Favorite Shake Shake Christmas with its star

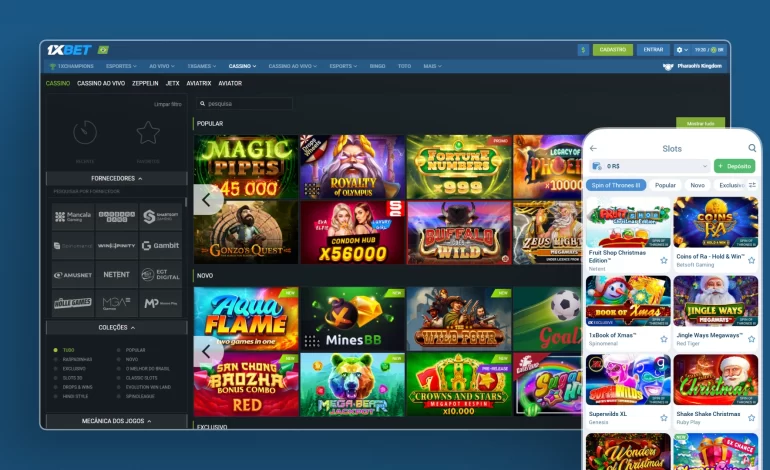(751, 417)
